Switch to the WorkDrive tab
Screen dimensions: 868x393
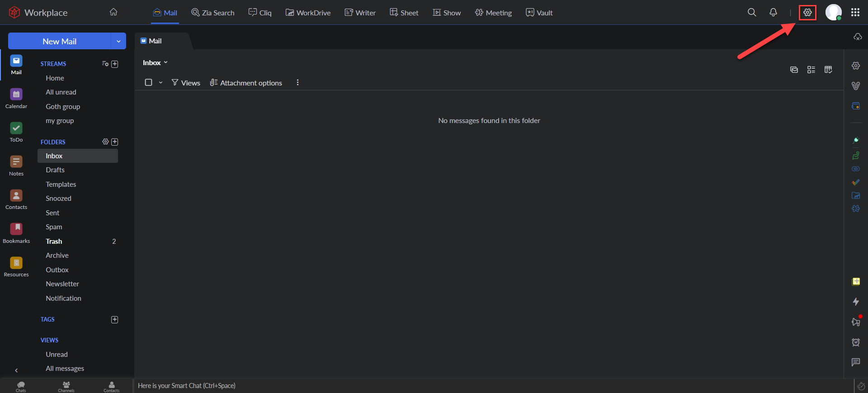tap(308, 13)
